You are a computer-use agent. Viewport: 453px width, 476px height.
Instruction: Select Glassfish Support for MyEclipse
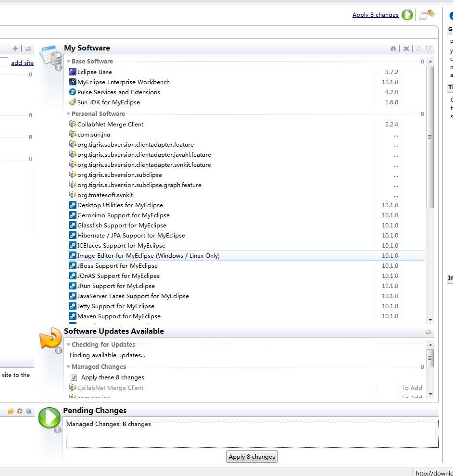(122, 225)
